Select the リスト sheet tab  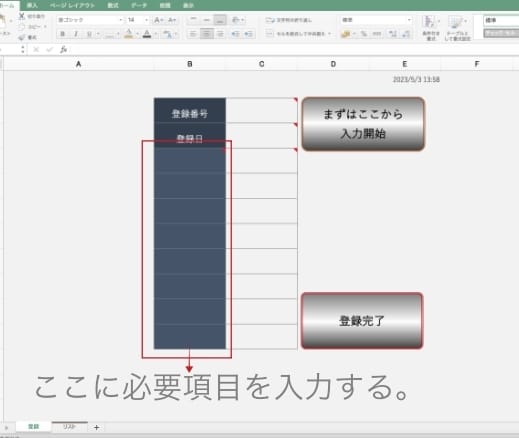point(69,427)
